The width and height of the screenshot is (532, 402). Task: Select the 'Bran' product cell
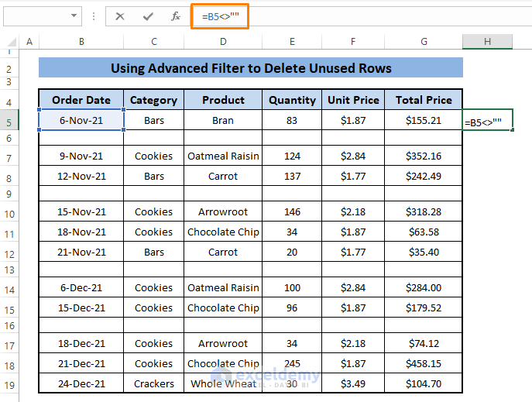tap(223, 120)
